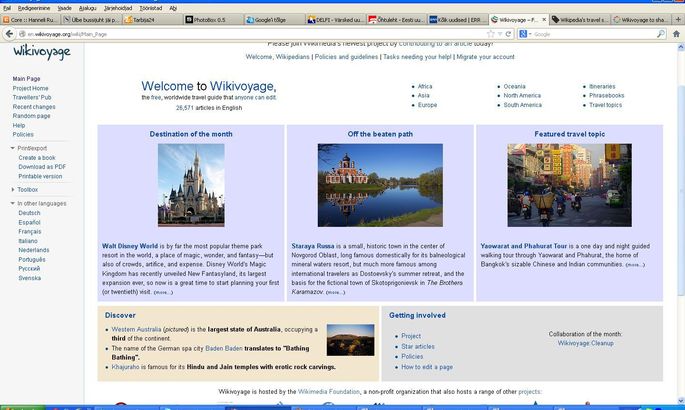Open Travellers' Pub in the sidebar
The width and height of the screenshot is (685, 410).
(32, 97)
